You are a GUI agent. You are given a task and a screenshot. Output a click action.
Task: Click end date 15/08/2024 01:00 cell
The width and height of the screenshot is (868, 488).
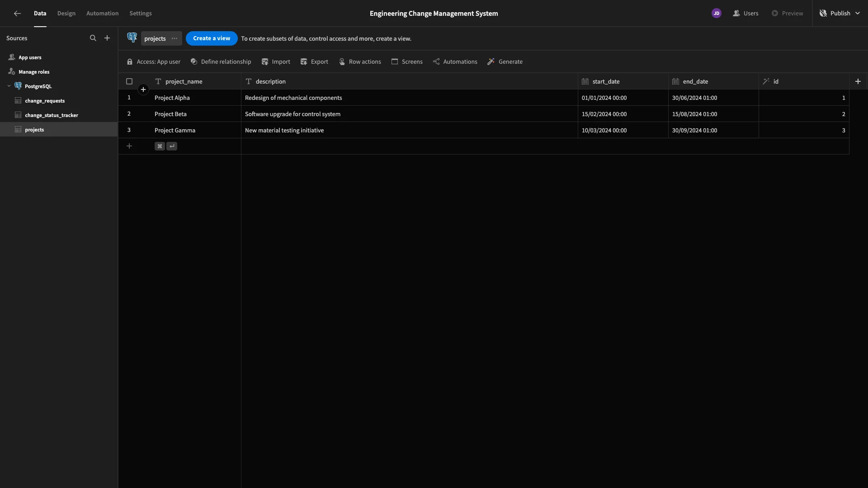(713, 114)
